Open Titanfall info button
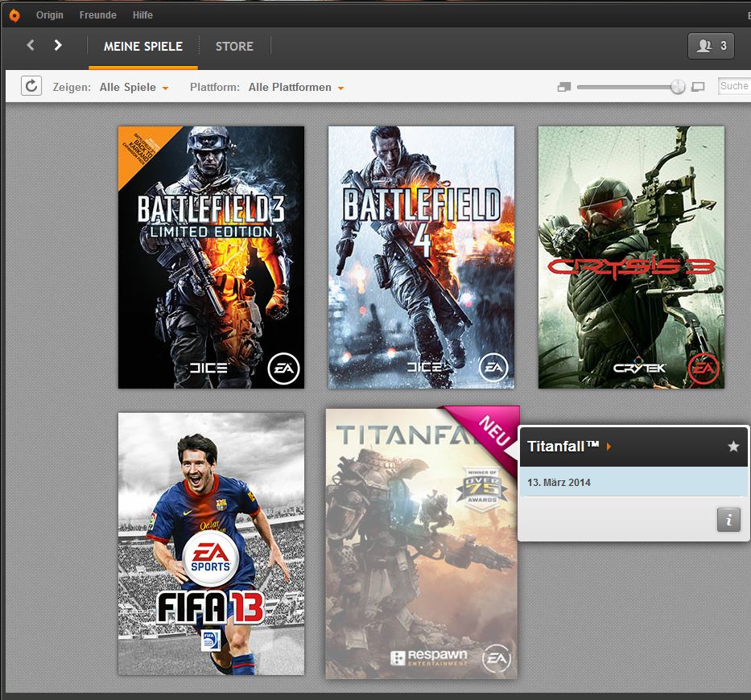This screenshot has height=700, width=751. (728, 520)
